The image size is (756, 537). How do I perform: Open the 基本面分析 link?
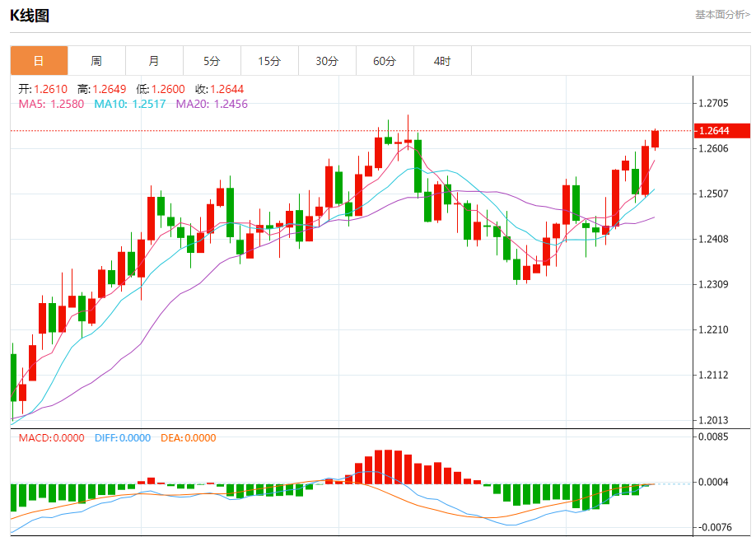[722, 15]
